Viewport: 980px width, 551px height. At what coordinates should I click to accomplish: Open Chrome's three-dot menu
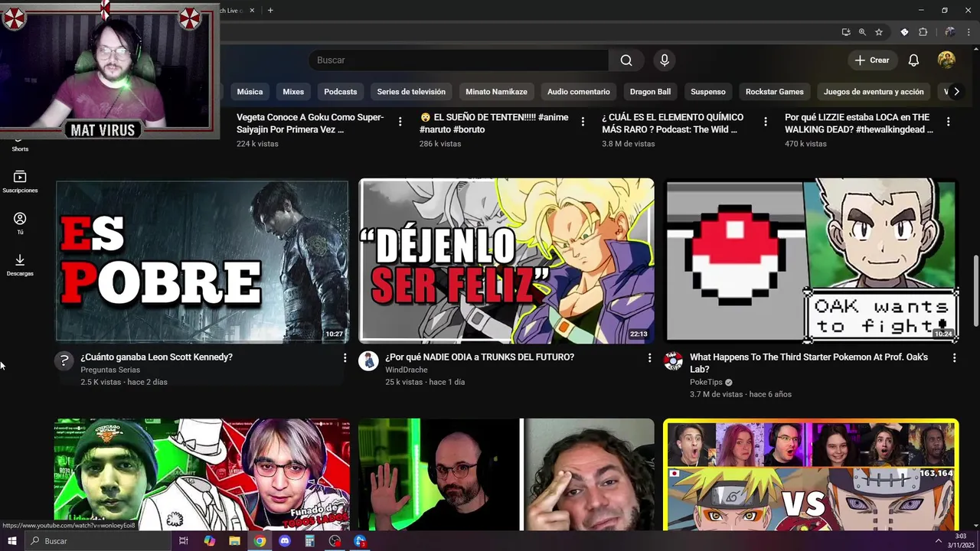coord(969,32)
